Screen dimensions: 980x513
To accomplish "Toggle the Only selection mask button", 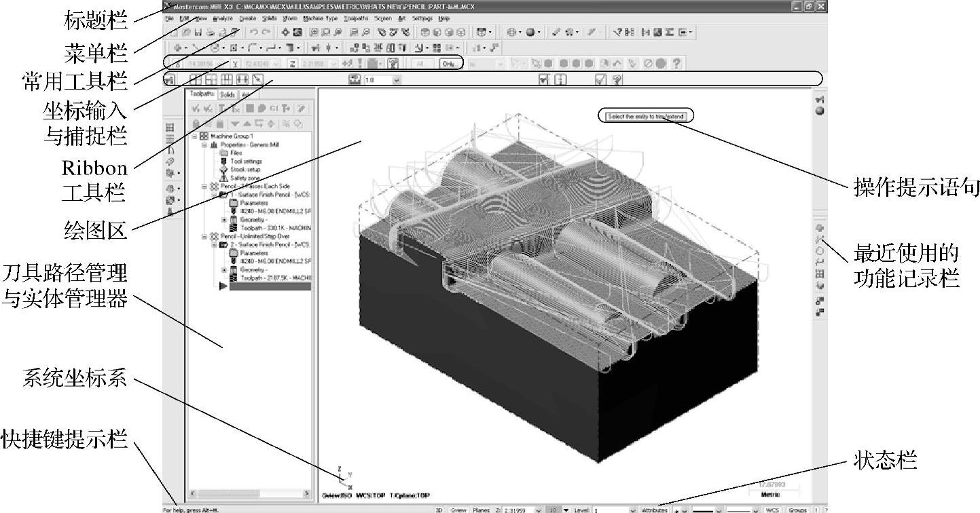I will pos(450,64).
